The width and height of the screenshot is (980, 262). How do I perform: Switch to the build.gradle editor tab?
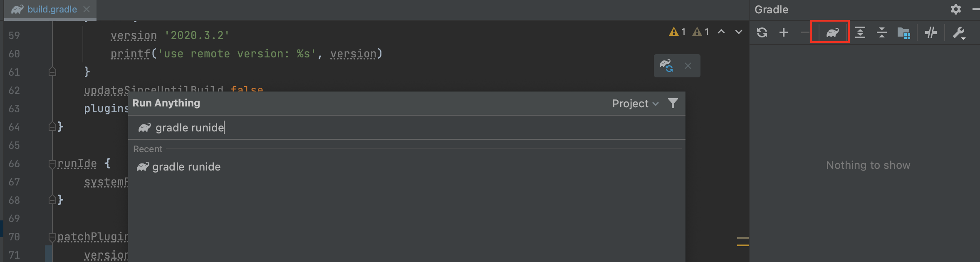point(50,9)
